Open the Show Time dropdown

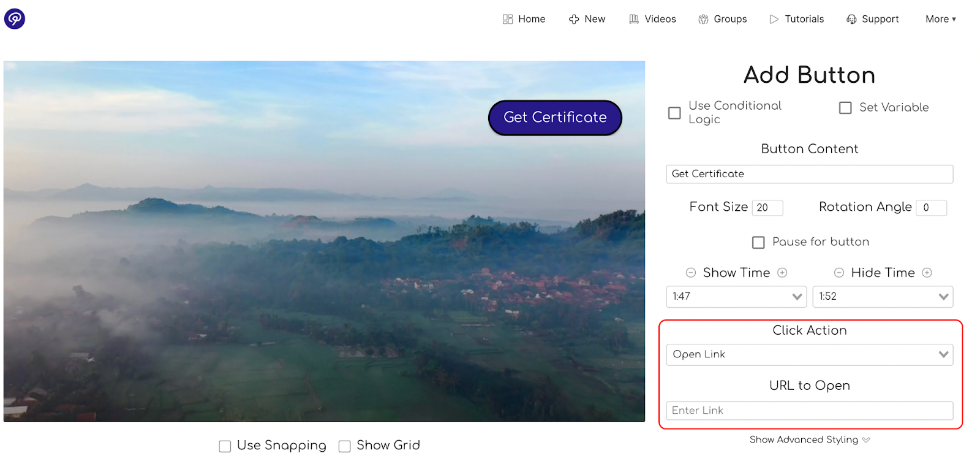[x=736, y=297]
